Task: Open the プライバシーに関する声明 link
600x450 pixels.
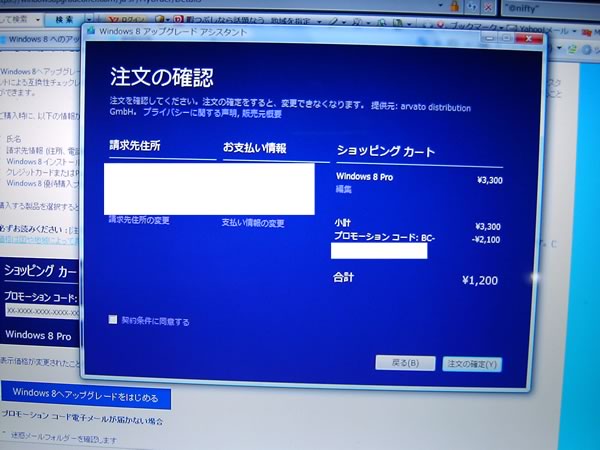Action: (191, 113)
